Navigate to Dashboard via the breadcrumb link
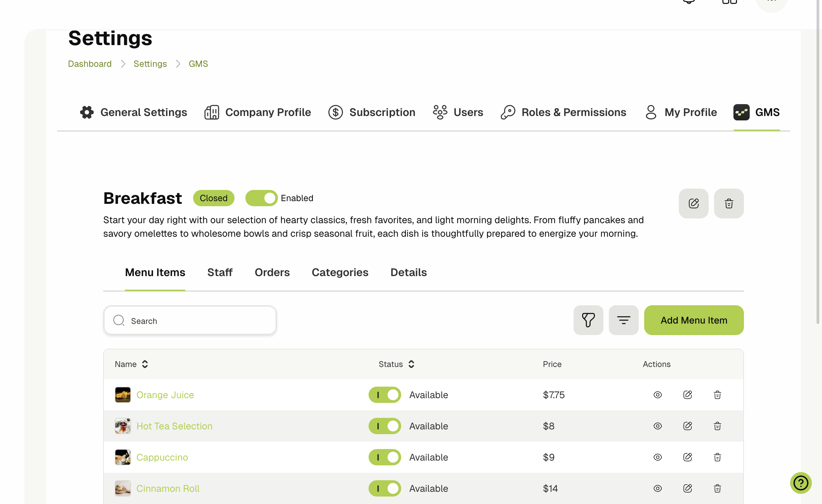The width and height of the screenshot is (822, 504). click(x=90, y=63)
